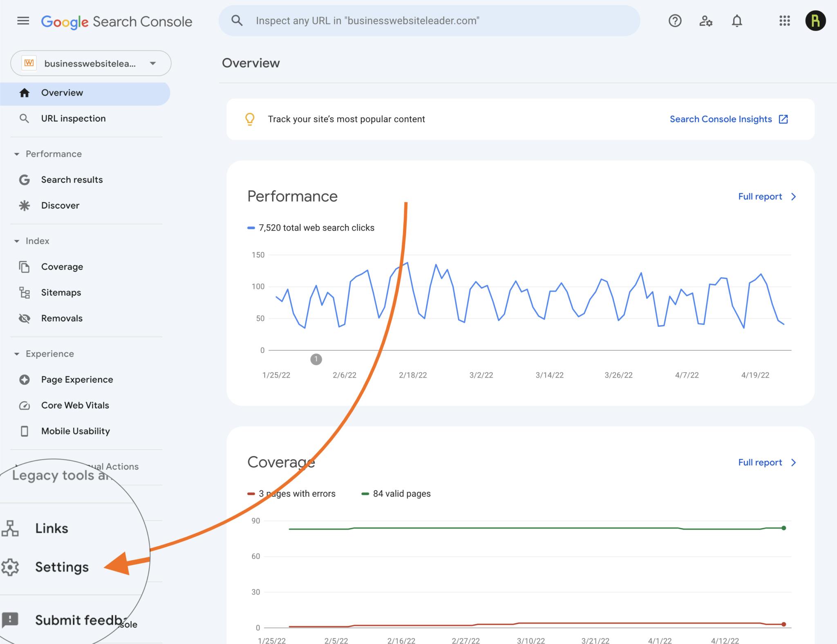The width and height of the screenshot is (837, 644).
Task: Collapse the Experience sidebar section
Action: [x=17, y=354]
